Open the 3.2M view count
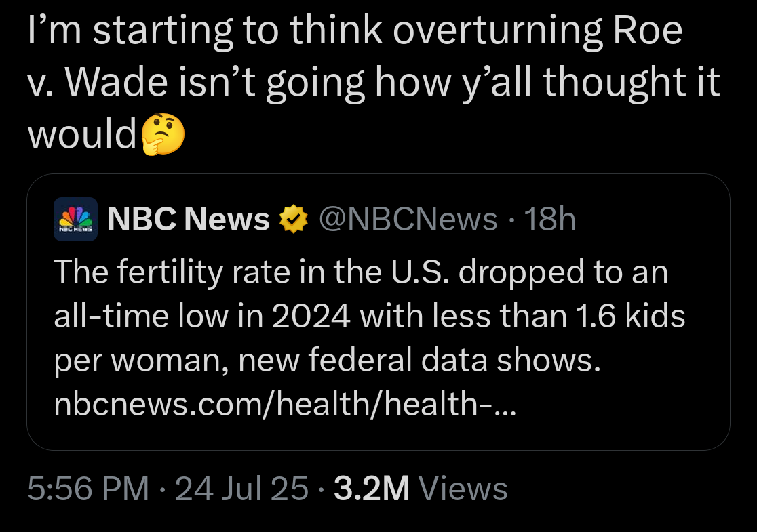Viewport: 757px width, 532px height. tap(372, 489)
